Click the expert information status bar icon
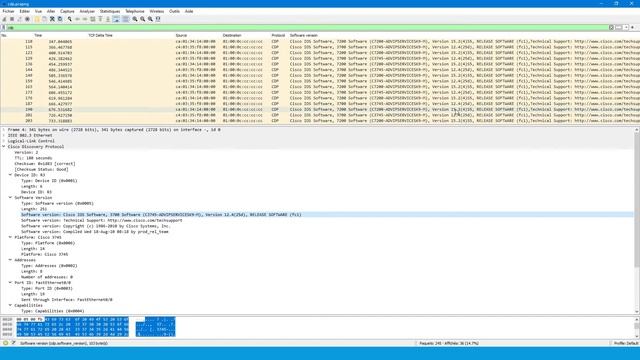640x360 pixels. tap(5, 343)
